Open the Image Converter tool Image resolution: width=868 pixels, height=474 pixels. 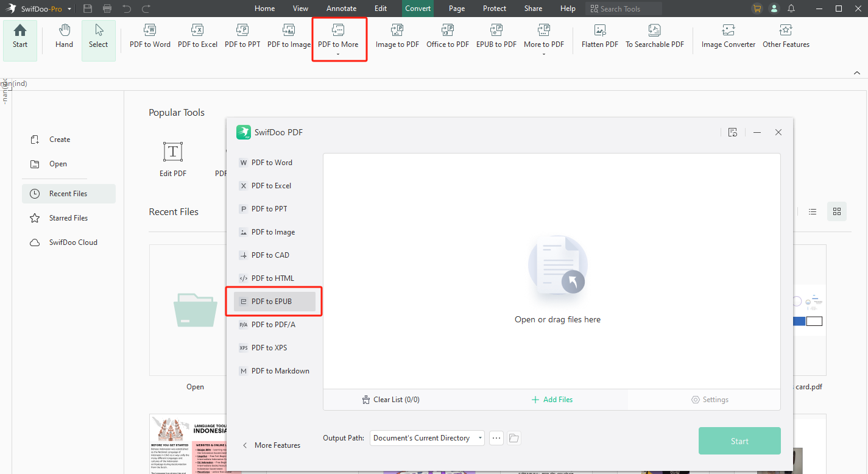point(728,37)
